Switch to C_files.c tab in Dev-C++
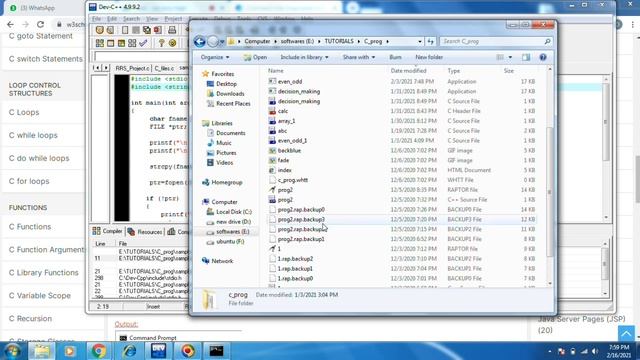The image size is (640, 360). [x=164, y=68]
